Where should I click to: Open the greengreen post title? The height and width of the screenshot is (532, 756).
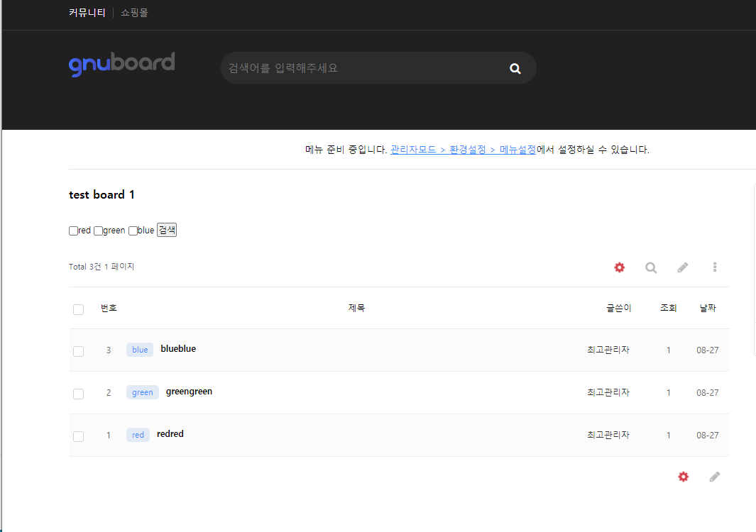point(189,392)
